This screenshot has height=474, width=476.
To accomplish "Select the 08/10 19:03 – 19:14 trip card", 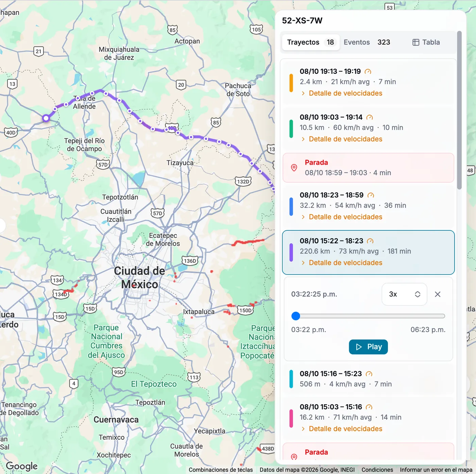I will coord(369,128).
